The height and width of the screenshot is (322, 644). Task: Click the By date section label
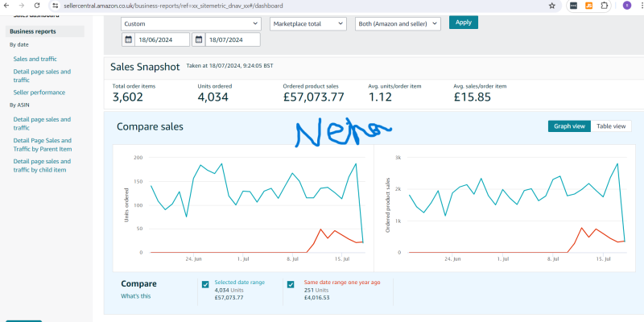point(19,44)
